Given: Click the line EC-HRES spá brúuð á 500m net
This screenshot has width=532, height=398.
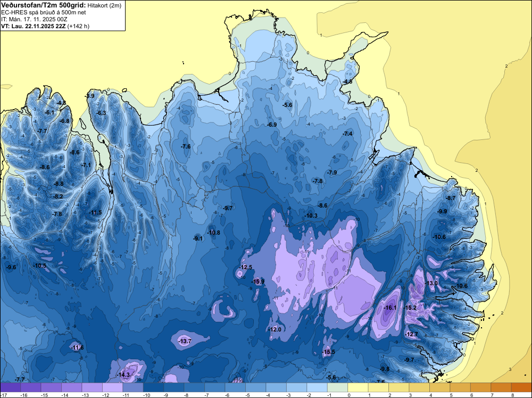Looking at the screenshot, I should click(x=44, y=13).
